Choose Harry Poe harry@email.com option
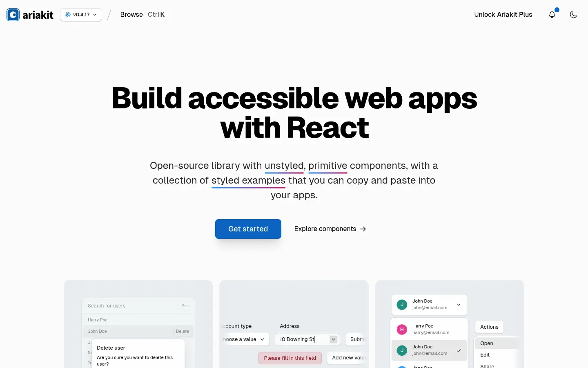 [x=429, y=329]
